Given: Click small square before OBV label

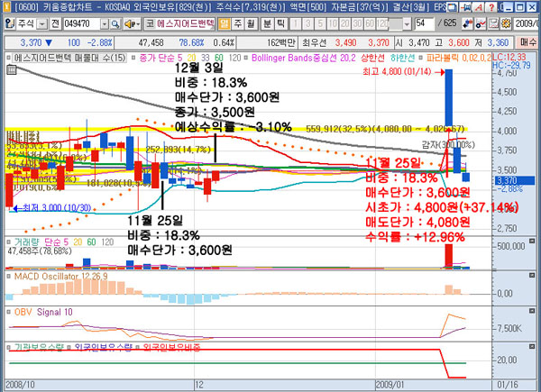Looking at the screenshot, I should coord(9,312).
